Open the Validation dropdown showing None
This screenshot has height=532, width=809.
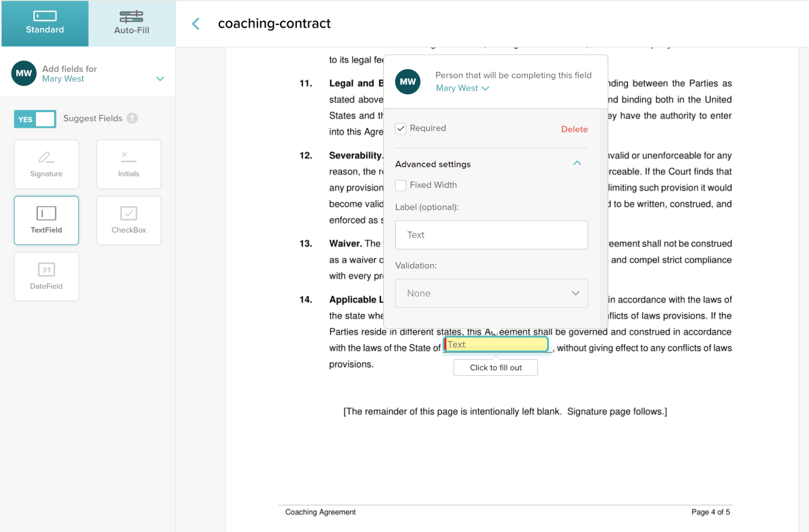pos(491,293)
